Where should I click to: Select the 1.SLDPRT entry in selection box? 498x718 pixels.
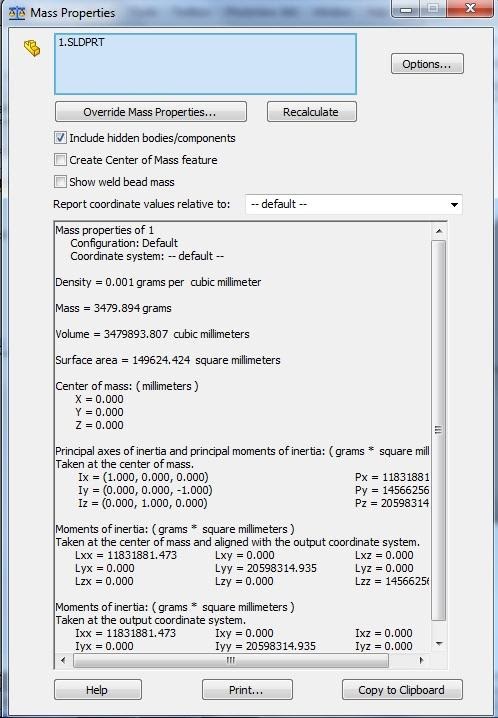coord(81,43)
